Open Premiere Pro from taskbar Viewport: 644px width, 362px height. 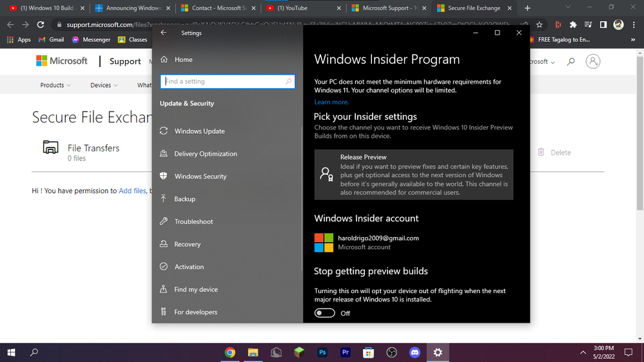point(345,352)
